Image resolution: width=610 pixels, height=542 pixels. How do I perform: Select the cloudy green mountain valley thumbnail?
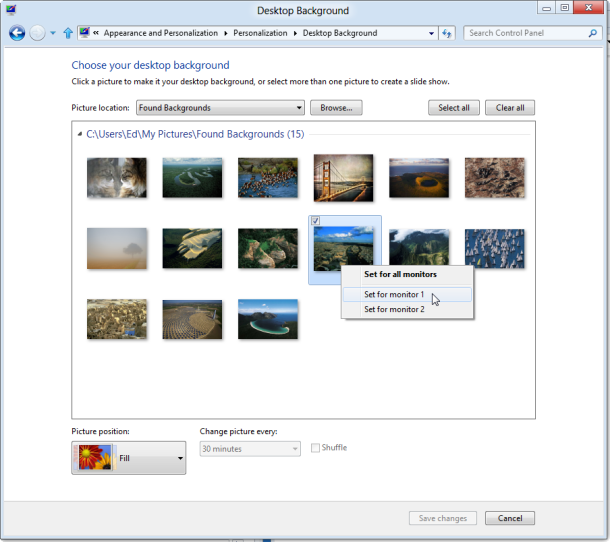(419, 247)
